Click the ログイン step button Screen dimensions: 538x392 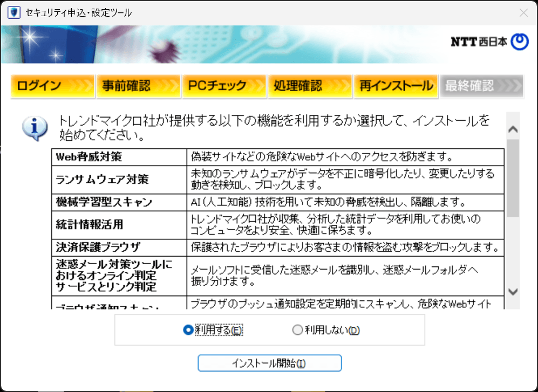click(x=52, y=85)
